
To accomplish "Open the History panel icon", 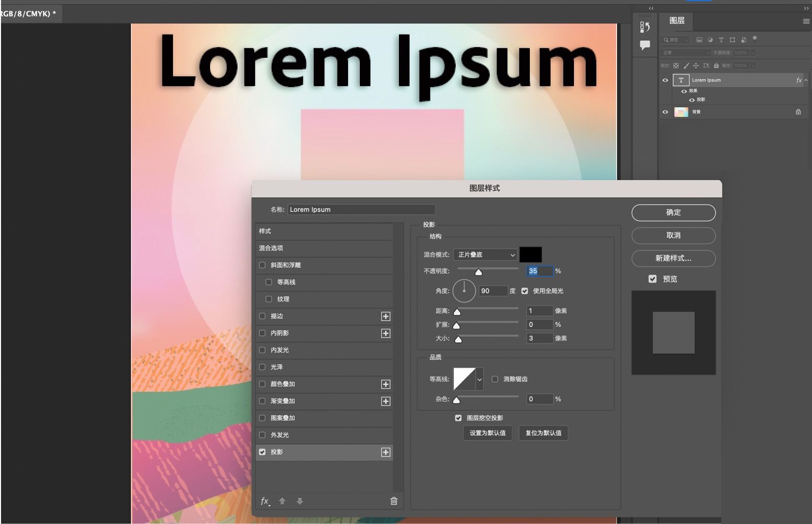I will coord(645,27).
